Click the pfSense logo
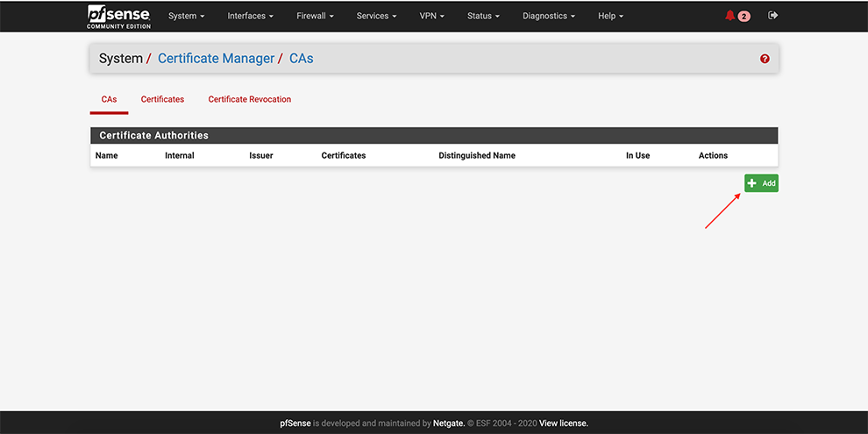The image size is (868, 434). click(x=118, y=16)
